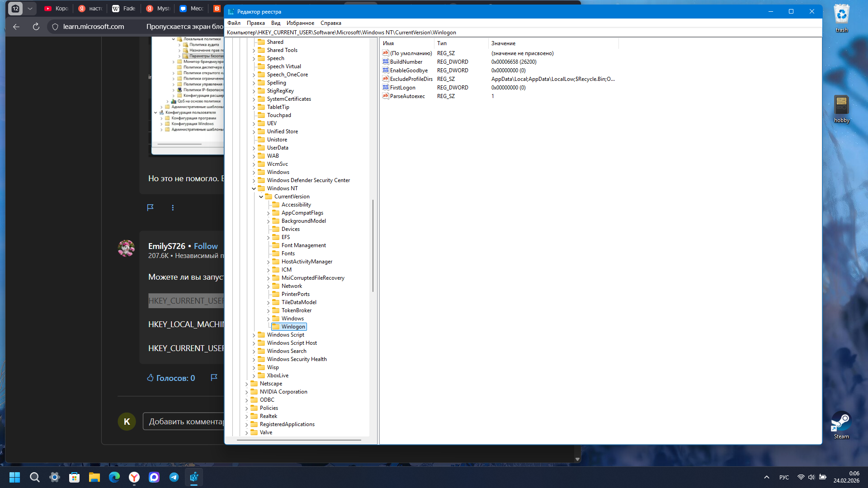Open the trash recycle bin icon

(841, 18)
